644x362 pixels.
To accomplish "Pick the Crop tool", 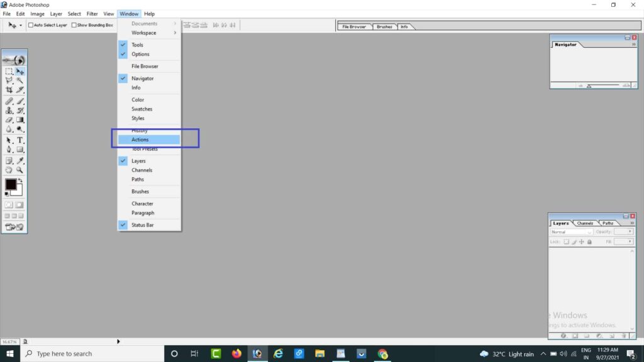I will coord(9,90).
